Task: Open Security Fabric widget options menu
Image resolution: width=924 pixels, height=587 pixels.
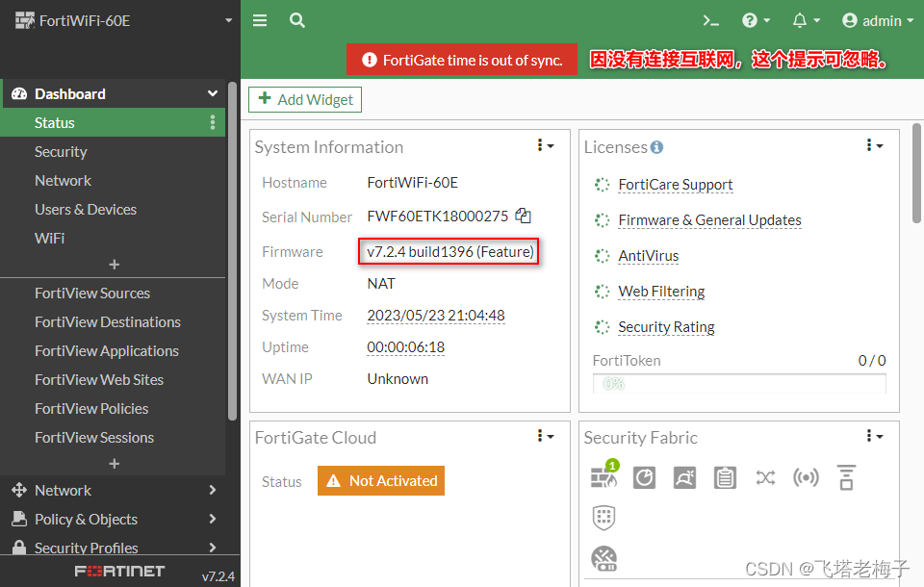Action: click(x=875, y=436)
